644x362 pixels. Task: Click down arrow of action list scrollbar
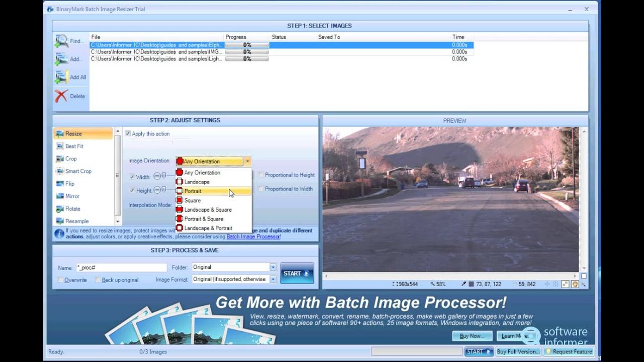118,221
